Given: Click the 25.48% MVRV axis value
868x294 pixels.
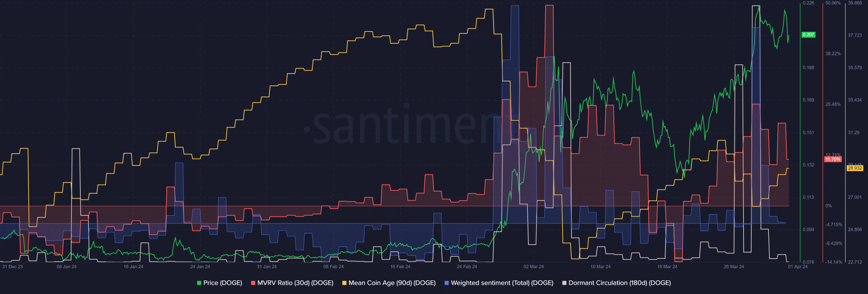Looking at the screenshot, I should coord(833,104).
